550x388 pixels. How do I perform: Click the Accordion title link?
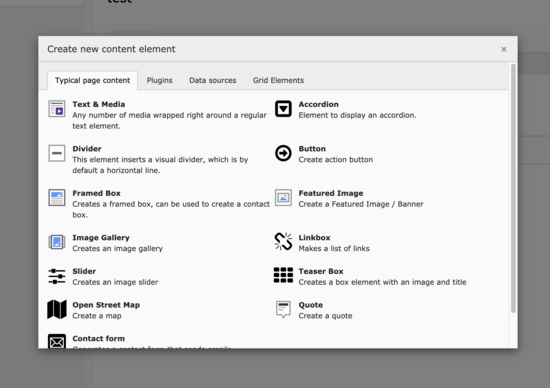[x=318, y=104]
